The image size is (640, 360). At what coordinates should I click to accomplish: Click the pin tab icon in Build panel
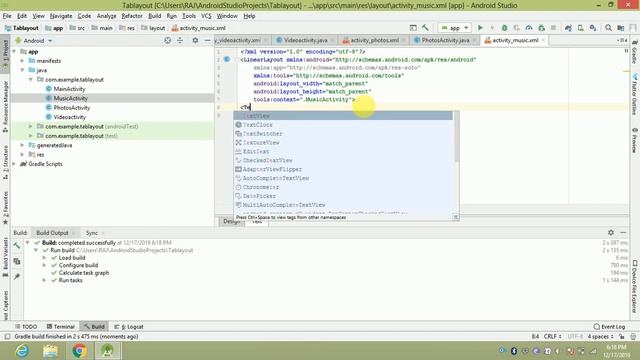pos(17,276)
